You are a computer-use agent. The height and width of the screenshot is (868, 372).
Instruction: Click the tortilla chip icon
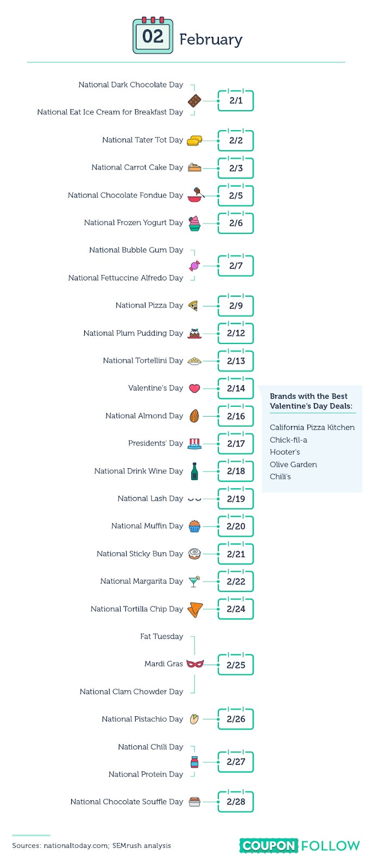pyautogui.click(x=195, y=609)
